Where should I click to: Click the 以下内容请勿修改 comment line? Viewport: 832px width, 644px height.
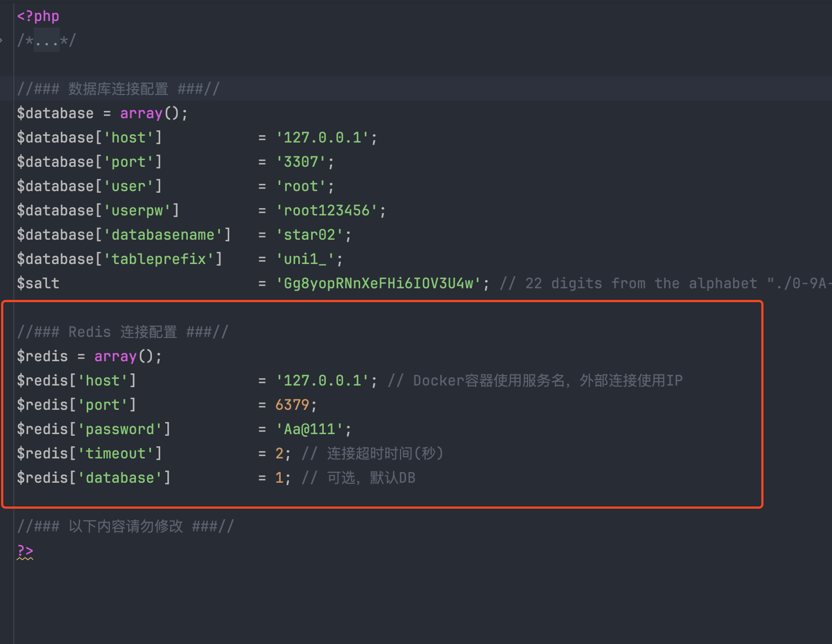click(125, 526)
